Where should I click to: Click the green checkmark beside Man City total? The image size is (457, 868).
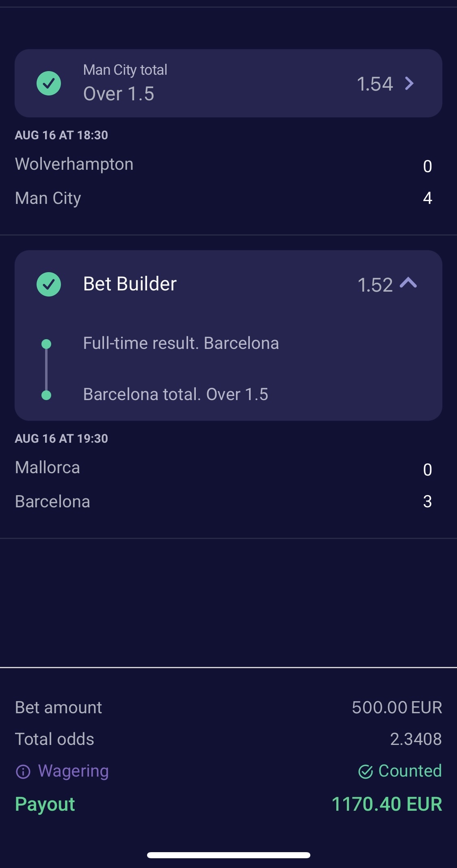pyautogui.click(x=49, y=83)
